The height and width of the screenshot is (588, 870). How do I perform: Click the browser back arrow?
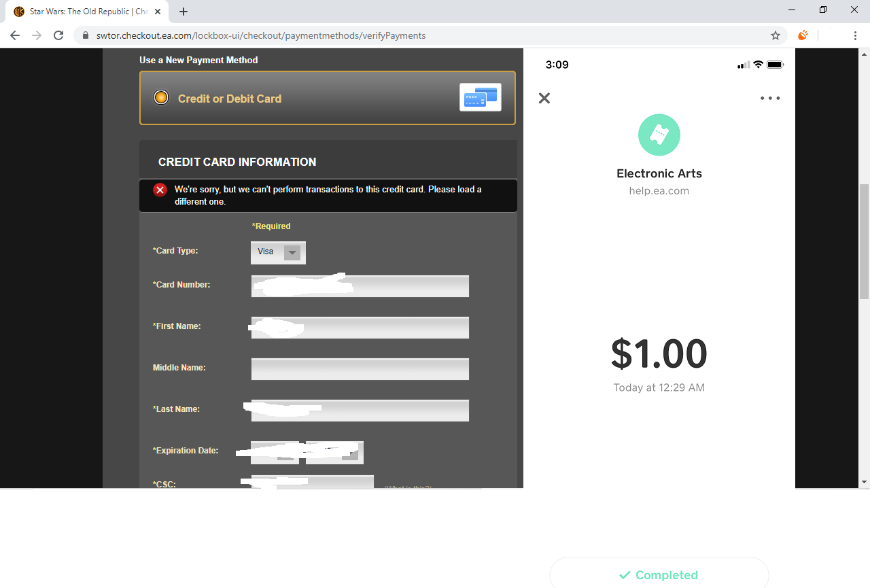click(15, 35)
